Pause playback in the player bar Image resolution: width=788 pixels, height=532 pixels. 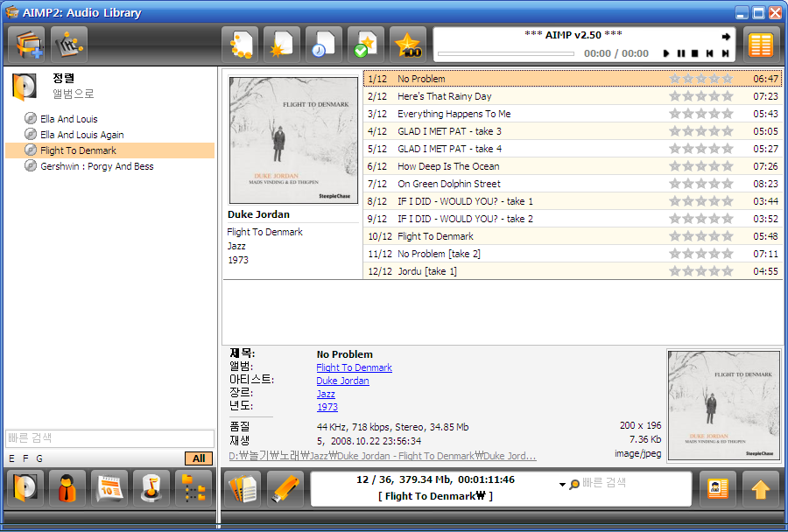click(x=681, y=53)
